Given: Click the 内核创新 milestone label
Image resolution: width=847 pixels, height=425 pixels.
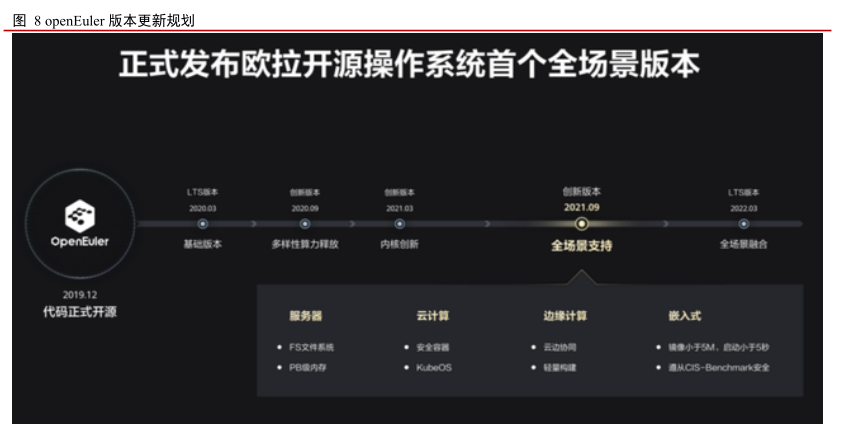Looking at the screenshot, I should tap(399, 244).
